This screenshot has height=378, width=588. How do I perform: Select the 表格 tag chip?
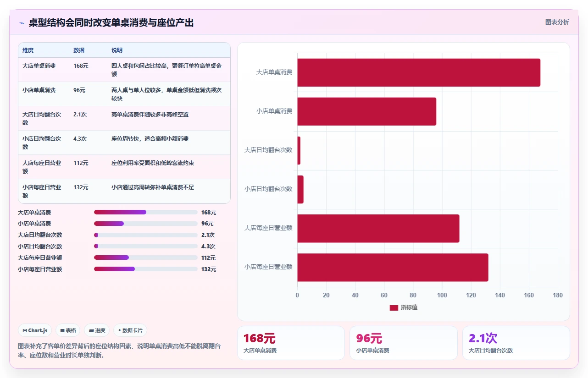pyautogui.click(x=68, y=330)
